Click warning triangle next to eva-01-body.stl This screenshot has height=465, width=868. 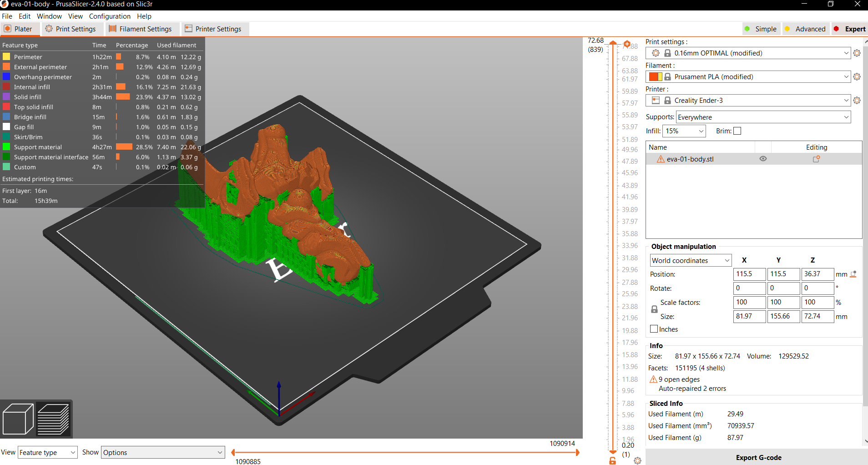pyautogui.click(x=661, y=159)
